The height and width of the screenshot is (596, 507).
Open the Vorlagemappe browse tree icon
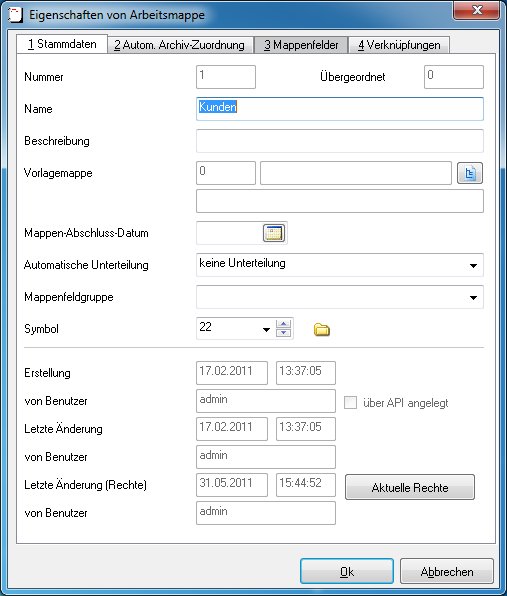(470, 173)
